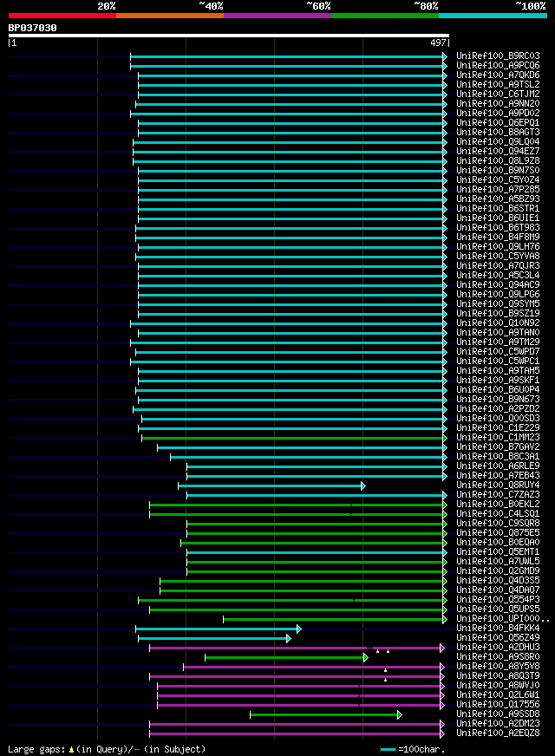Click the arrowhead ending the UniRef100_A9SSD8 bar
The image size is (555, 756).
tap(399, 715)
